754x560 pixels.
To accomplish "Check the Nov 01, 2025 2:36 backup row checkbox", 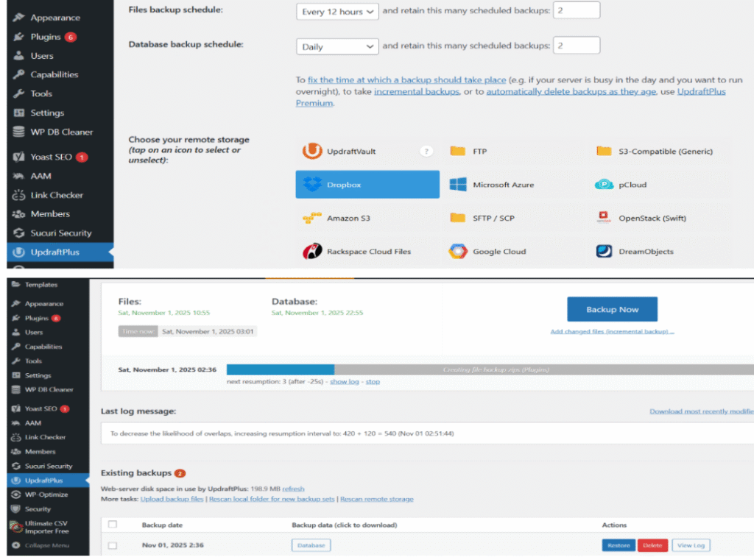I will [113, 545].
